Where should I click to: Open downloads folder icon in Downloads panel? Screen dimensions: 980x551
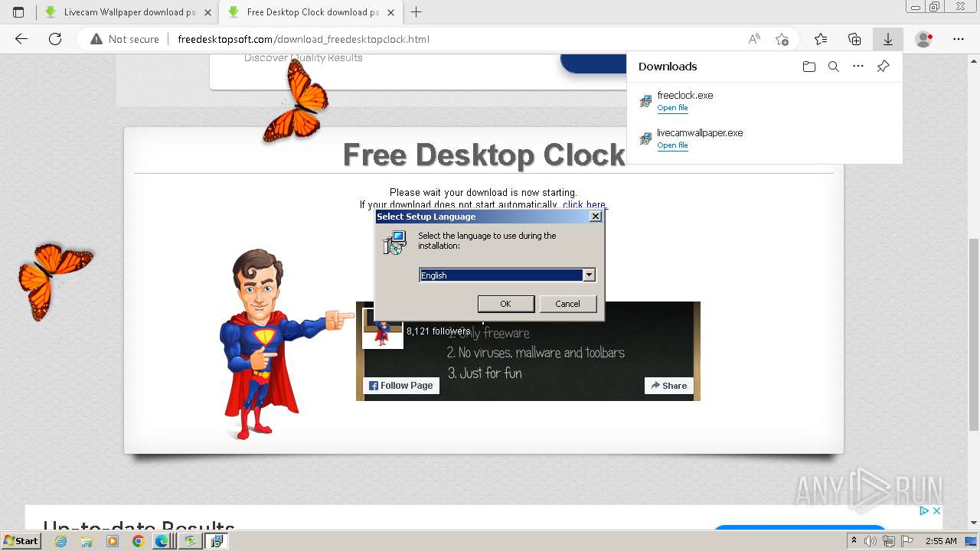pyautogui.click(x=809, y=67)
